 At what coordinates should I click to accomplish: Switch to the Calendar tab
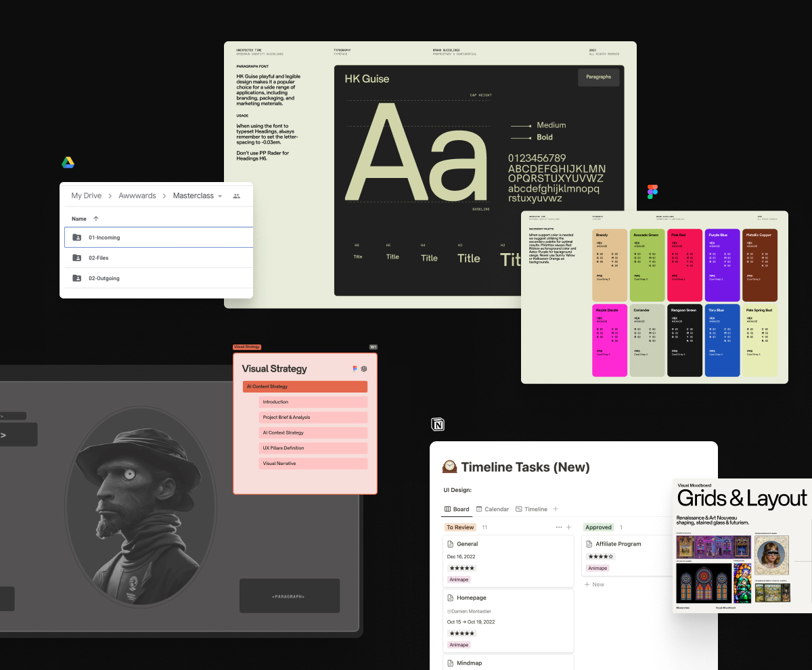(x=493, y=509)
